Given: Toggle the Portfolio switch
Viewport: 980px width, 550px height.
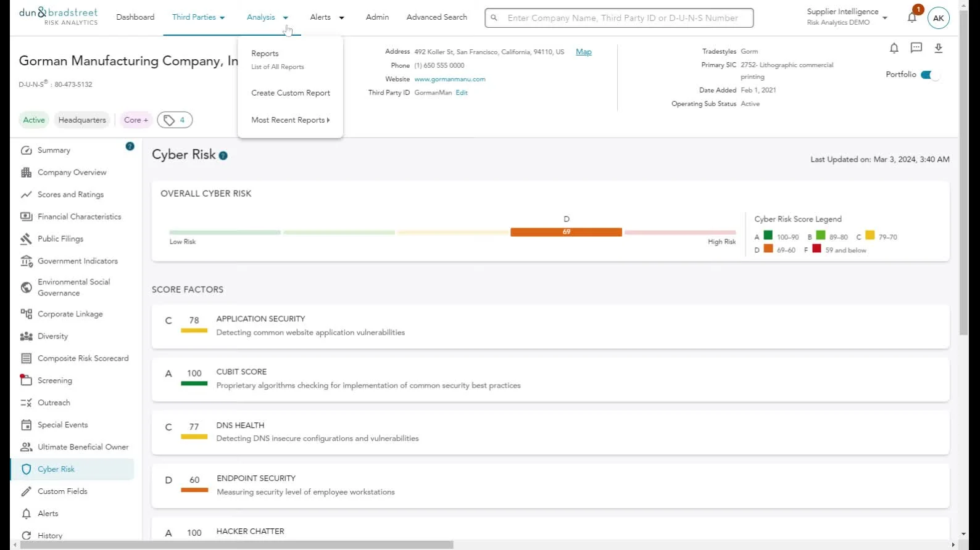Looking at the screenshot, I should point(930,75).
